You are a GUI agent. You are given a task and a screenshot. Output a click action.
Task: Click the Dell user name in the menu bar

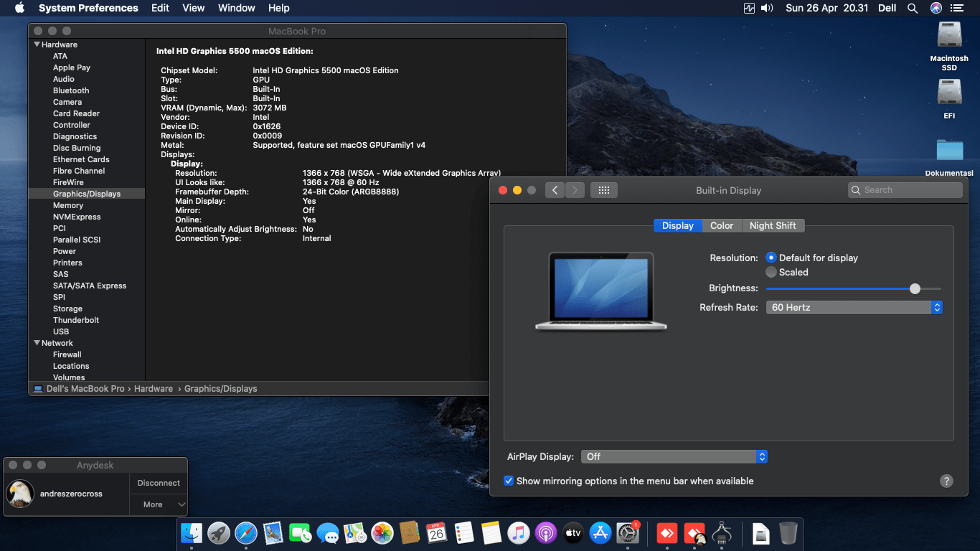pyautogui.click(x=887, y=8)
